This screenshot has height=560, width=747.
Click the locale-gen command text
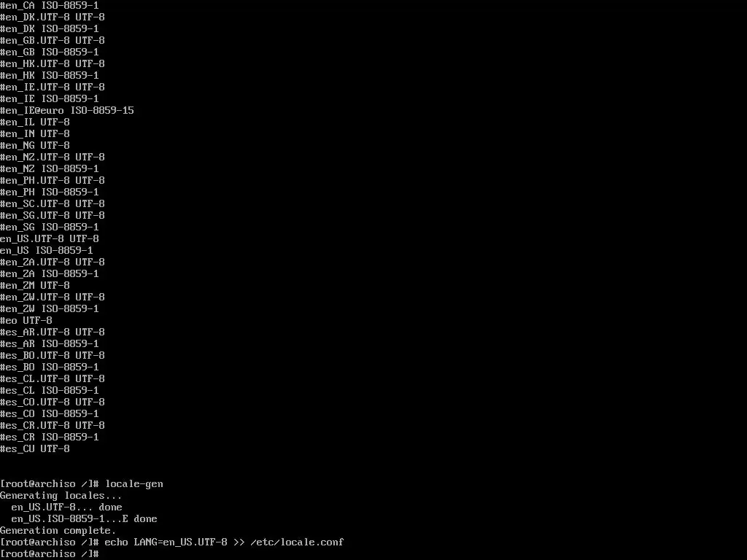tap(134, 484)
